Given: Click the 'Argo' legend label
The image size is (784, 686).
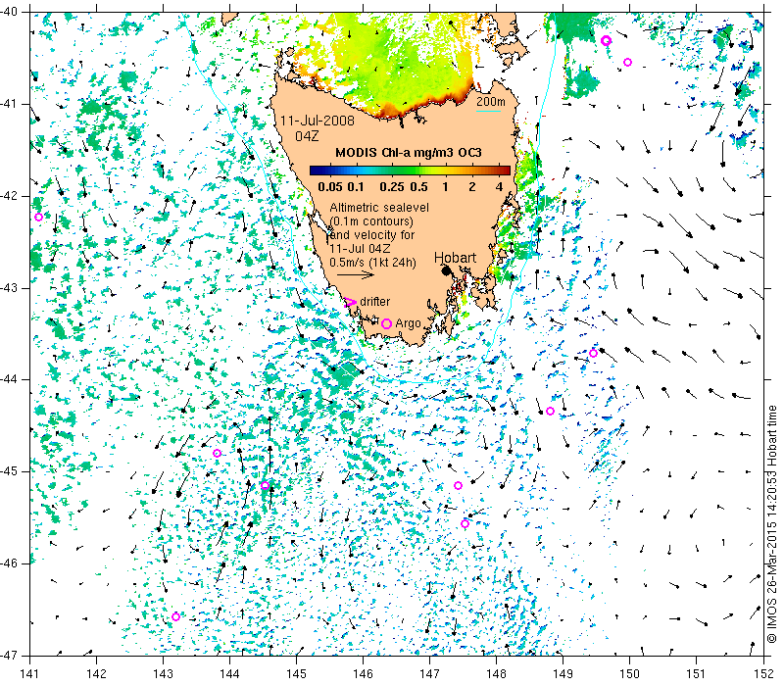Looking at the screenshot, I should tap(408, 323).
